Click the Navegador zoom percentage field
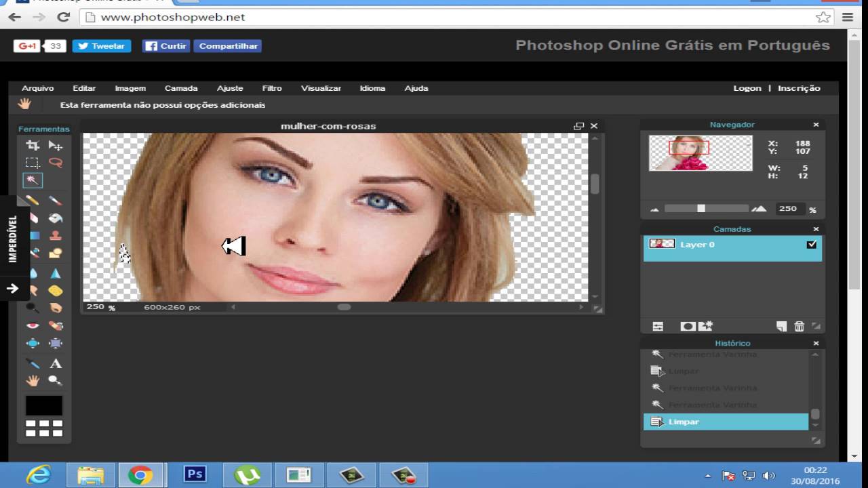This screenshot has width=868, height=488. click(x=789, y=209)
